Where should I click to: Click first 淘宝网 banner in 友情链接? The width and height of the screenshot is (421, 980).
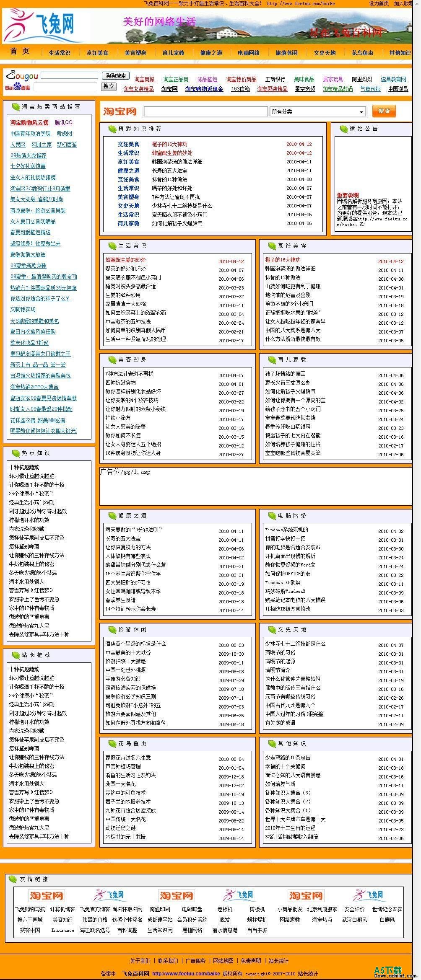click(x=46, y=896)
